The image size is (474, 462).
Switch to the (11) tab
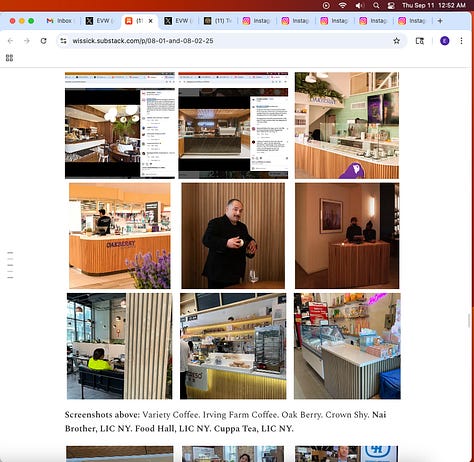pyautogui.click(x=218, y=21)
